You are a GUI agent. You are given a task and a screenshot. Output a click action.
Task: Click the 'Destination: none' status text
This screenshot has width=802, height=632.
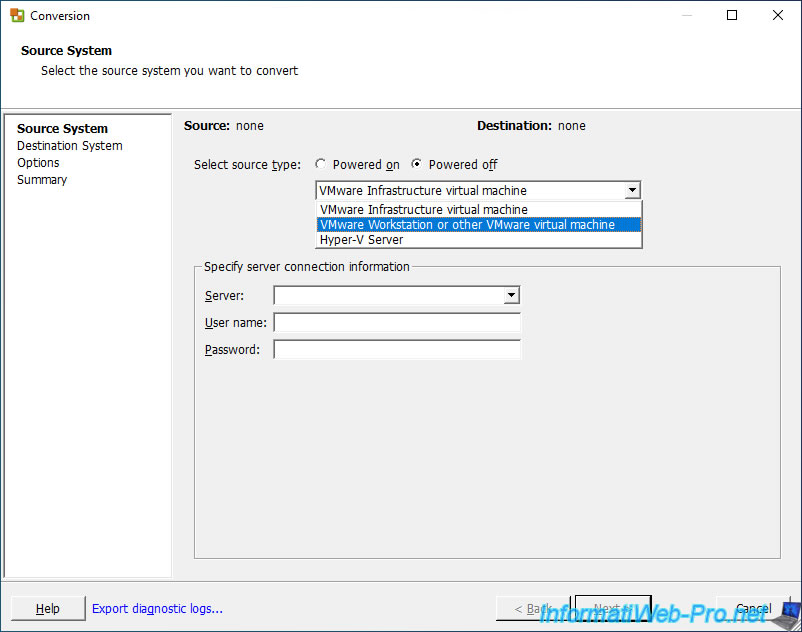tap(531, 126)
